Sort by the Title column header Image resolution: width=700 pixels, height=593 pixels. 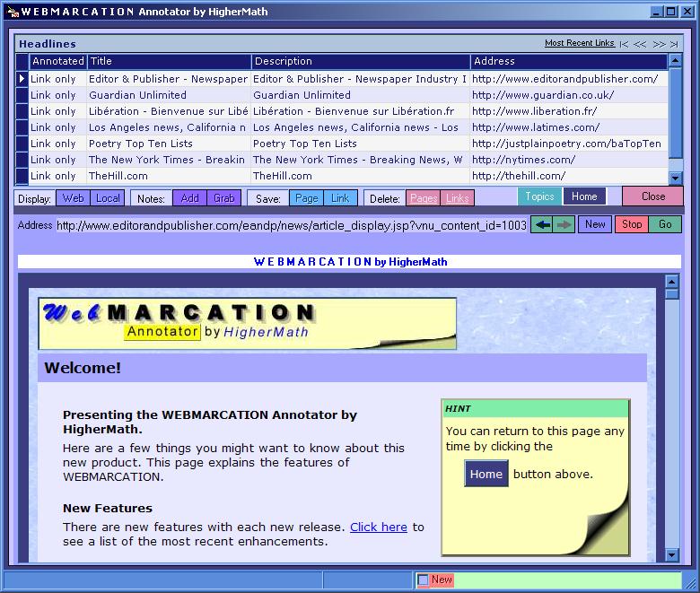pos(170,61)
